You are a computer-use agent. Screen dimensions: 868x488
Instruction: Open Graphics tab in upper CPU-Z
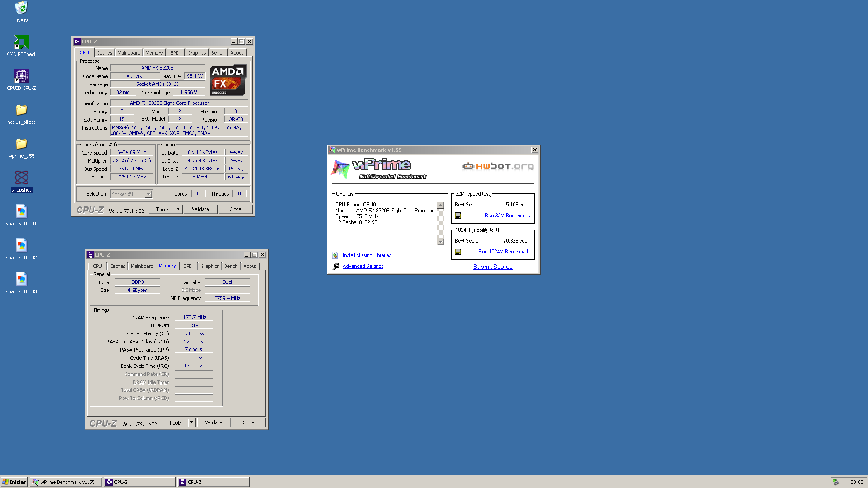click(197, 53)
